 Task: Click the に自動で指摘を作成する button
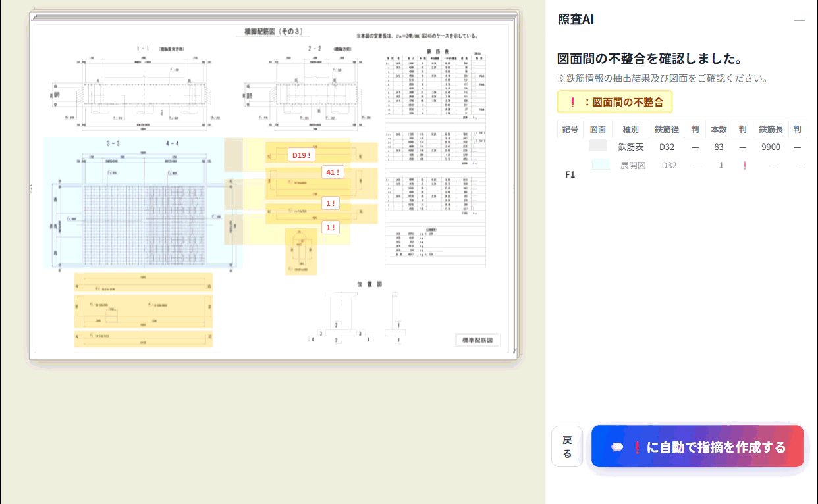coord(697,447)
